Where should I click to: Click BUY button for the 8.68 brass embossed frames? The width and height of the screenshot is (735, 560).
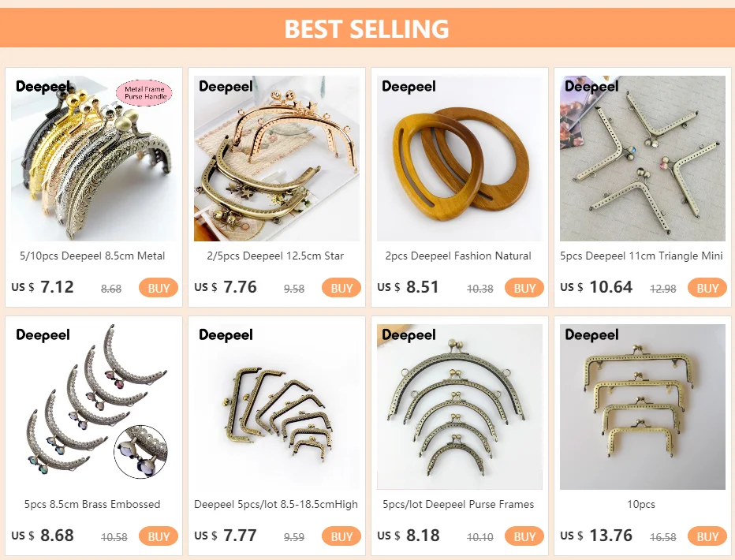coord(159,536)
